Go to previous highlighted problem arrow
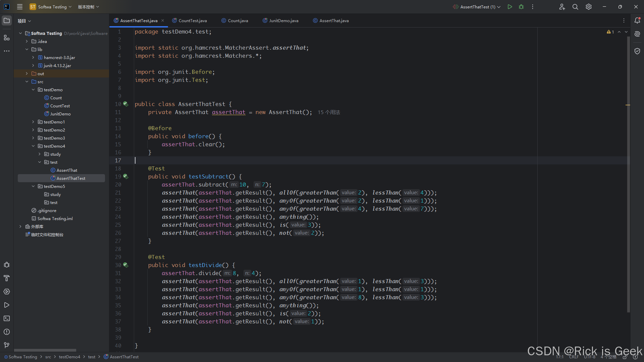The image size is (644, 362). pyautogui.click(x=619, y=32)
